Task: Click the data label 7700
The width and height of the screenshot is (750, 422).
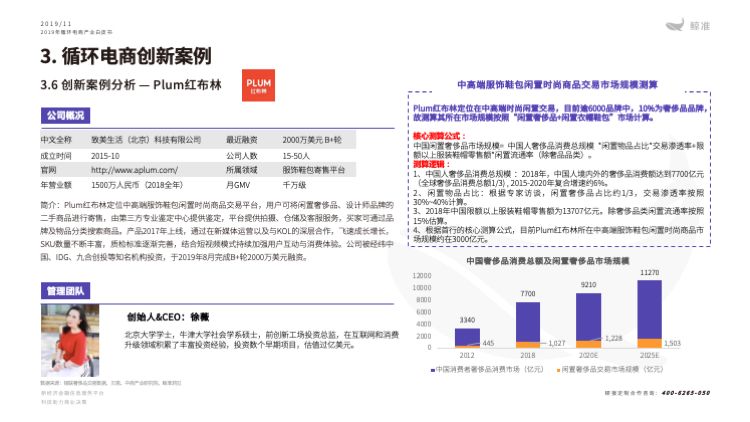Action: click(528, 294)
